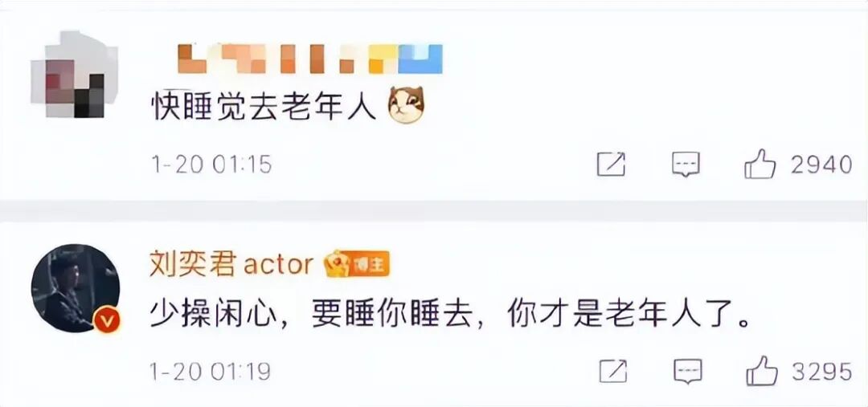Image resolution: width=868 pixels, height=407 pixels.
Task: Open the reply bubble icon on the 01:19 reply
Action: coord(688,371)
